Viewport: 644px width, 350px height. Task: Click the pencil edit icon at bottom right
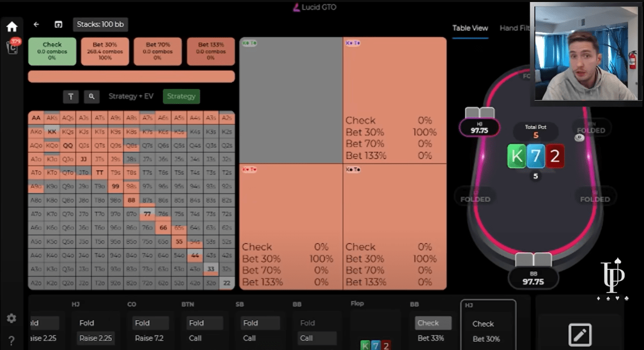pos(579,334)
